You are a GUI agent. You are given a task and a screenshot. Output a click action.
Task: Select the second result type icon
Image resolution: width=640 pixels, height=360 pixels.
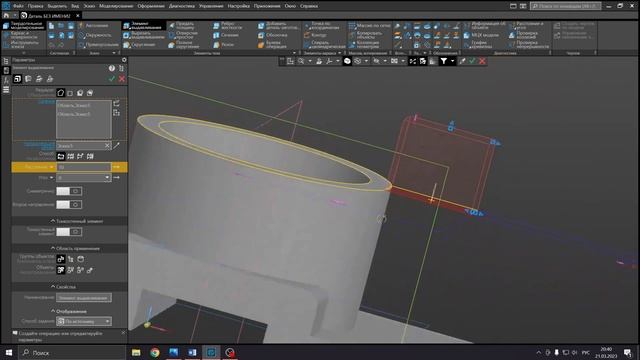tap(70, 93)
